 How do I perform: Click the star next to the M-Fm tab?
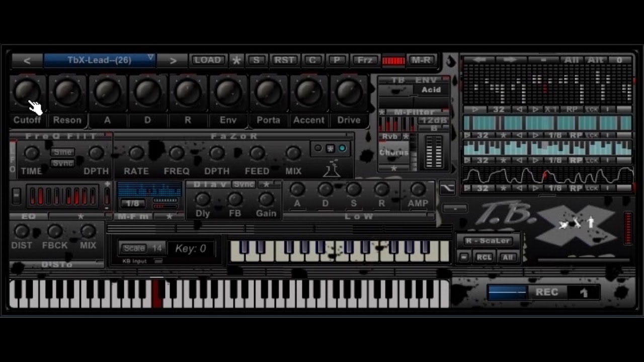click(170, 217)
